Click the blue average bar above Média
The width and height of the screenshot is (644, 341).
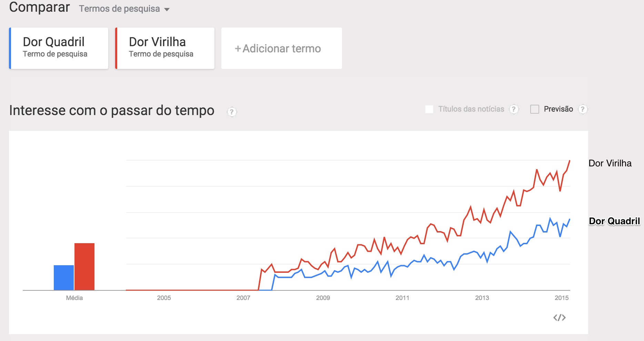pos(64,278)
